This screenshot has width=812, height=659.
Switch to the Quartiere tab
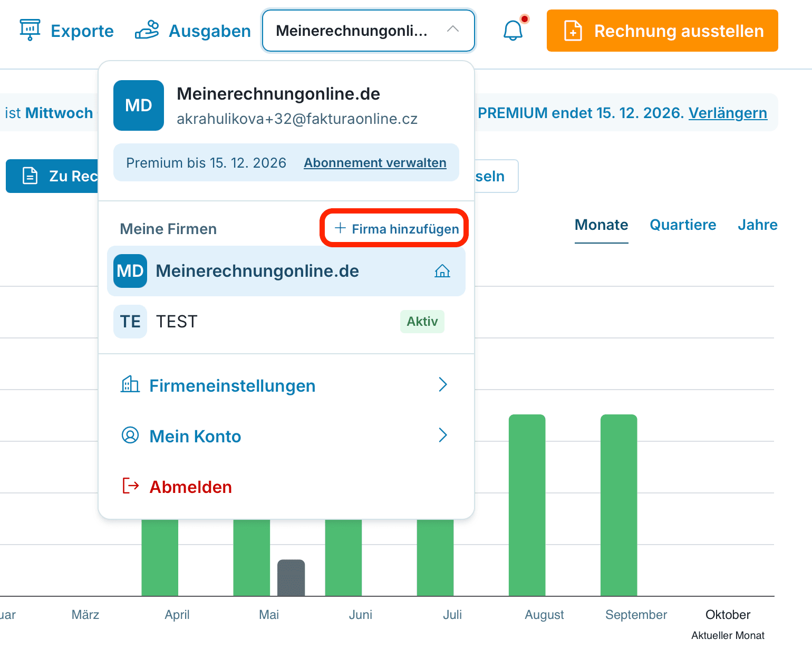click(x=683, y=225)
